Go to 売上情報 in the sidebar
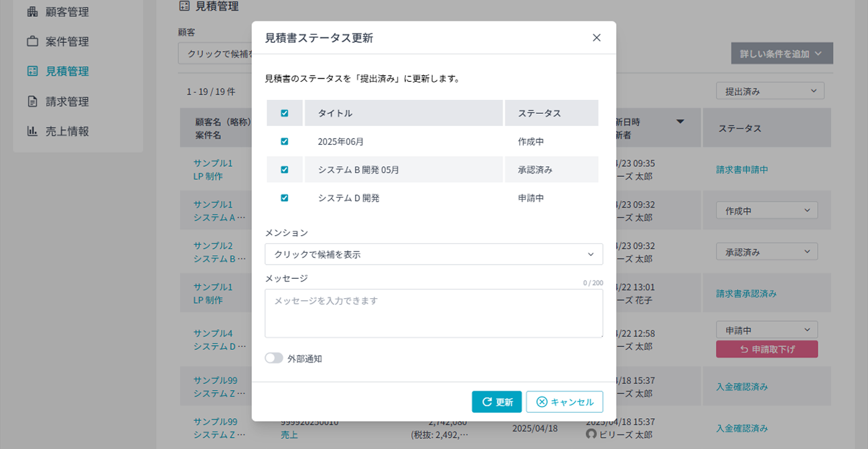 (67, 131)
